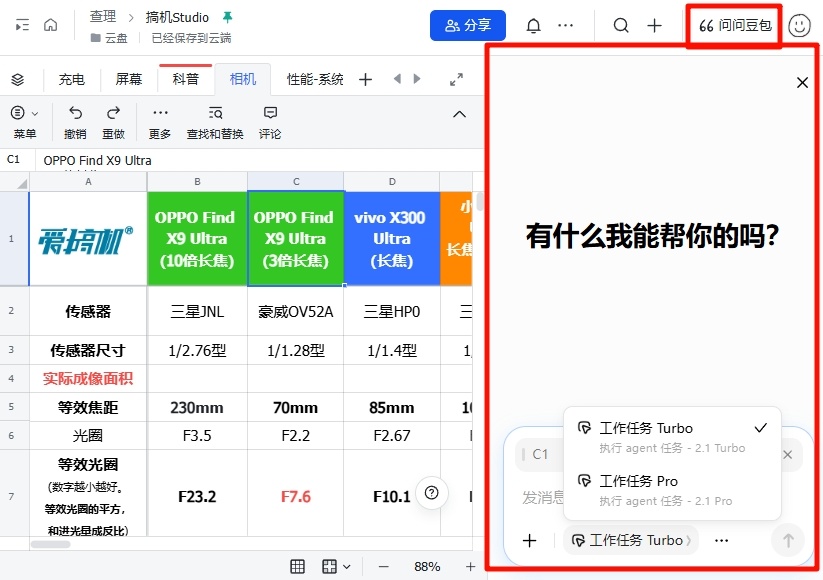Image resolution: width=823 pixels, height=580 pixels.
Task: Select the red F7.6 cell
Action: click(x=296, y=497)
